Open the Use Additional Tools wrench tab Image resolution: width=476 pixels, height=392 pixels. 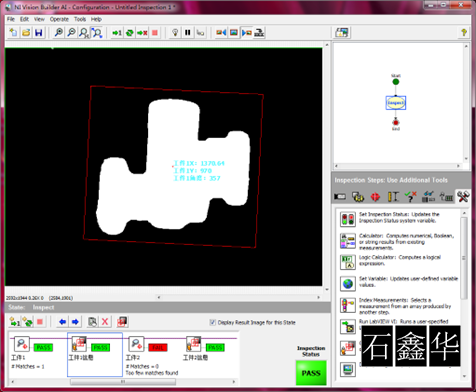(x=463, y=197)
